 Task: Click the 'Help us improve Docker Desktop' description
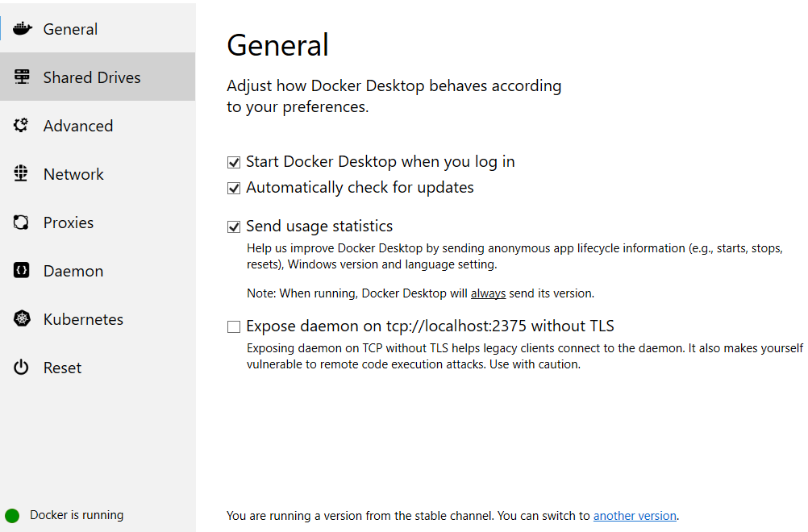click(514, 256)
